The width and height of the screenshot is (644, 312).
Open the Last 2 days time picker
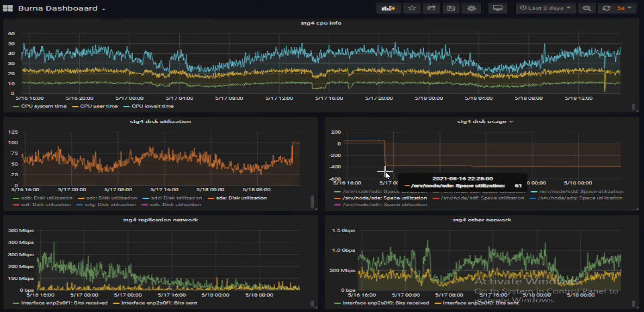coord(545,8)
